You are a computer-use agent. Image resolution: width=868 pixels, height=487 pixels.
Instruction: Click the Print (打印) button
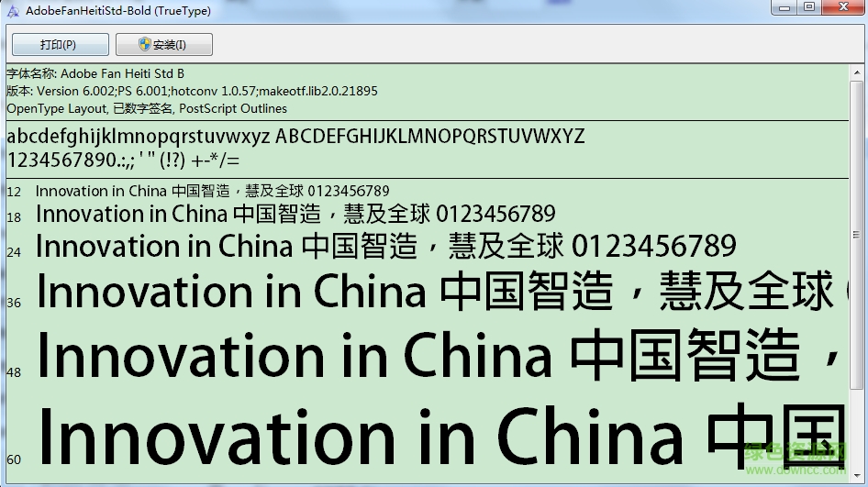61,45
